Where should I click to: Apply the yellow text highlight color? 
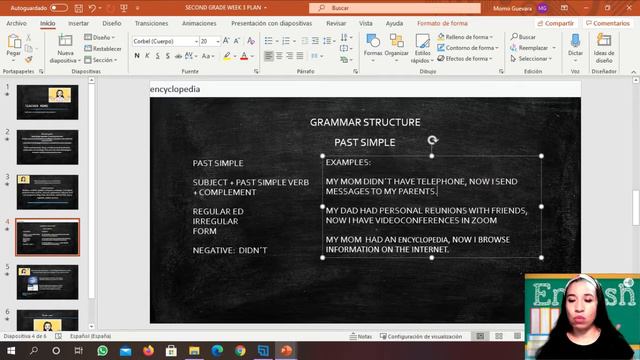[227, 56]
